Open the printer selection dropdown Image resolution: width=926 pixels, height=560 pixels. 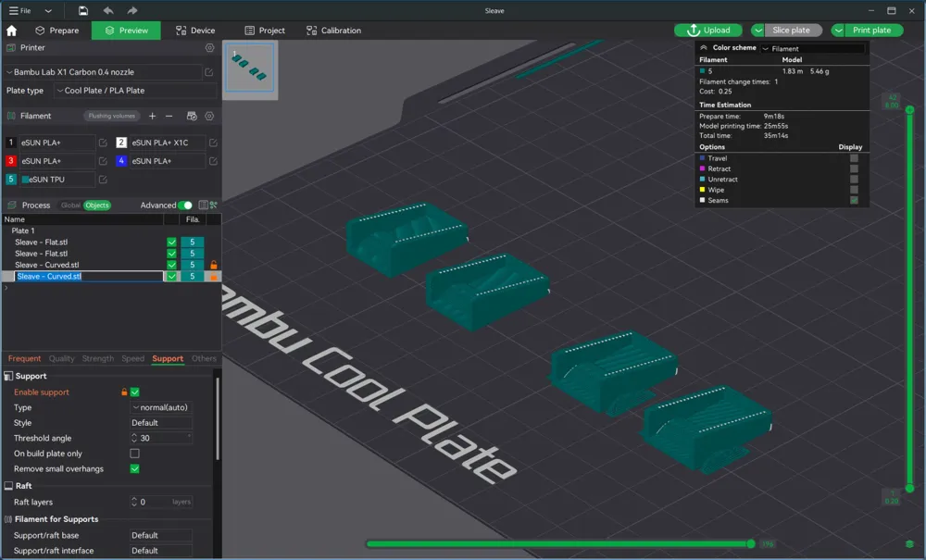pos(104,72)
